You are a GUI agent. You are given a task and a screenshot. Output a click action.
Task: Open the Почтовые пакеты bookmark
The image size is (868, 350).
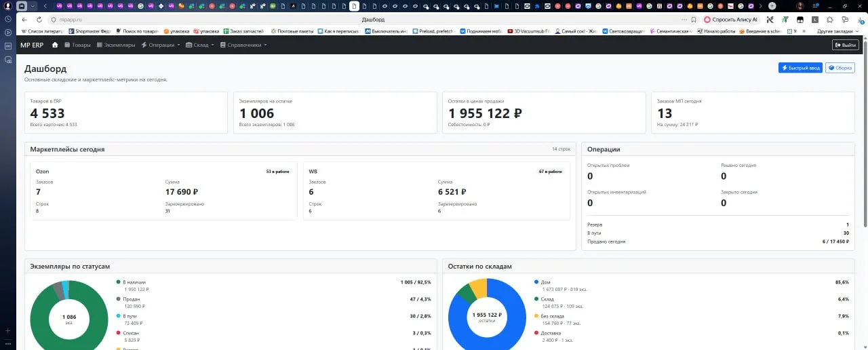[292, 31]
